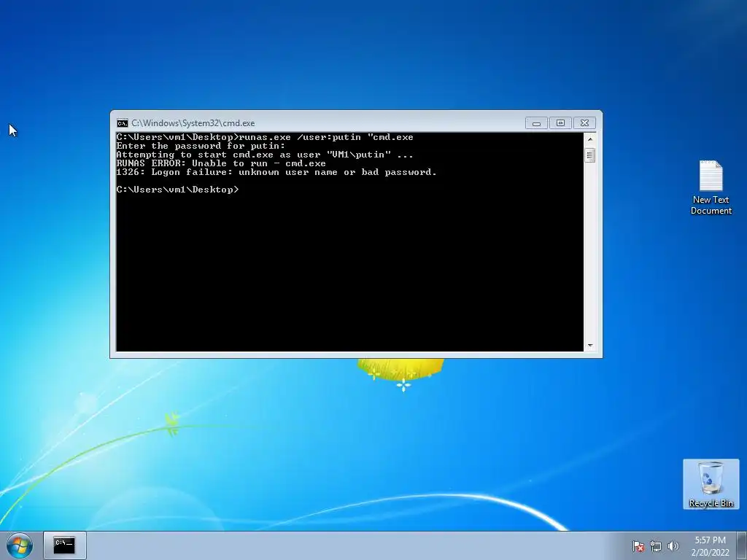
Task: Click the line 'Enter the password for putin:'
Action: pyautogui.click(x=201, y=146)
